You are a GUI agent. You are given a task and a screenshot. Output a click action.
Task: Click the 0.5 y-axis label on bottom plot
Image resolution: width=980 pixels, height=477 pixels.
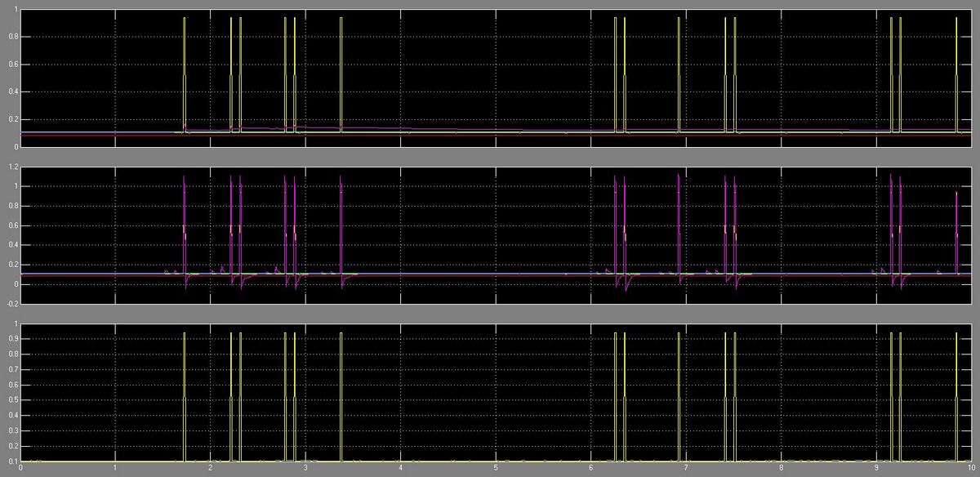click(13, 400)
